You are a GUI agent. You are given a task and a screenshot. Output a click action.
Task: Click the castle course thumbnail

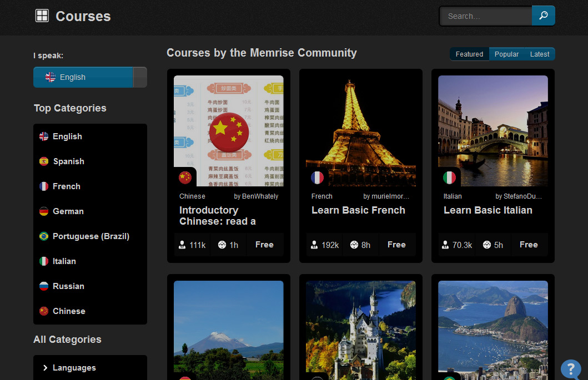click(361, 330)
